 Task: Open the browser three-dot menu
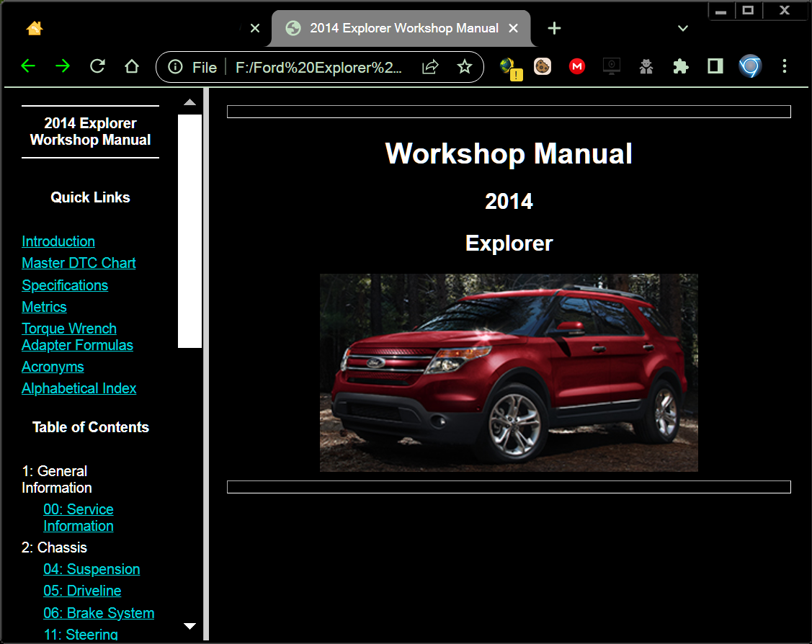point(785,66)
